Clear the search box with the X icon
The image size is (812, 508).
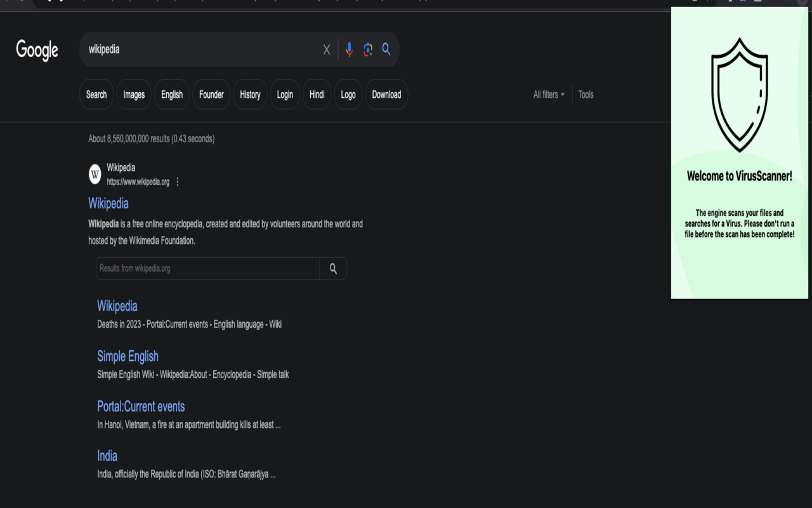pyautogui.click(x=327, y=49)
